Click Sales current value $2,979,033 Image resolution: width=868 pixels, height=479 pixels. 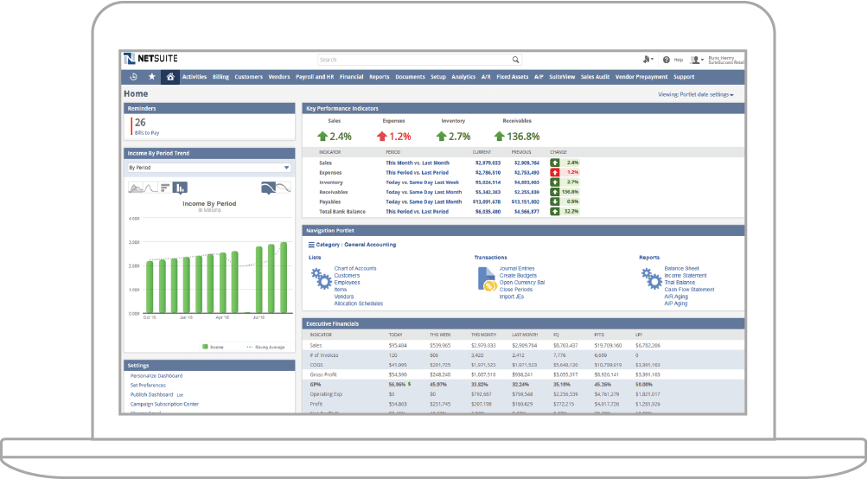[488, 163]
